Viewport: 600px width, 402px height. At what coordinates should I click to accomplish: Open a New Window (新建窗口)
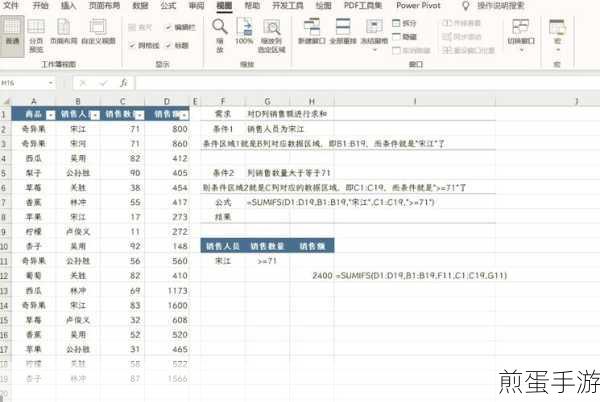[x=312, y=32]
